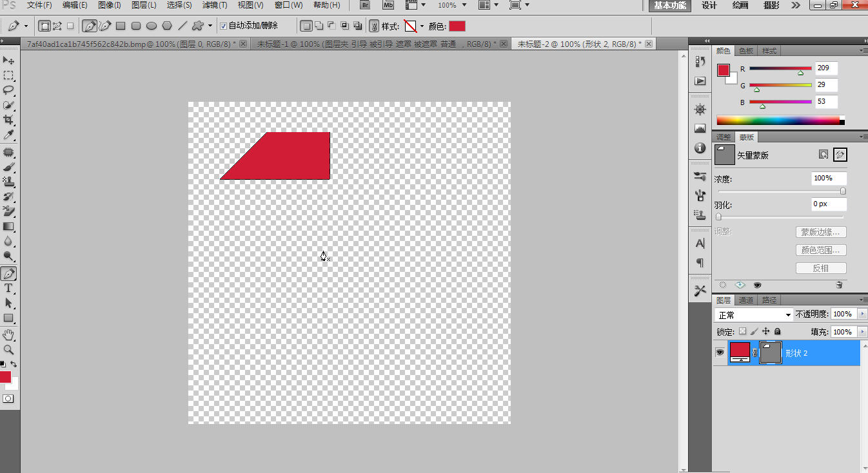Open the Info panel icon in the dock

click(700, 148)
